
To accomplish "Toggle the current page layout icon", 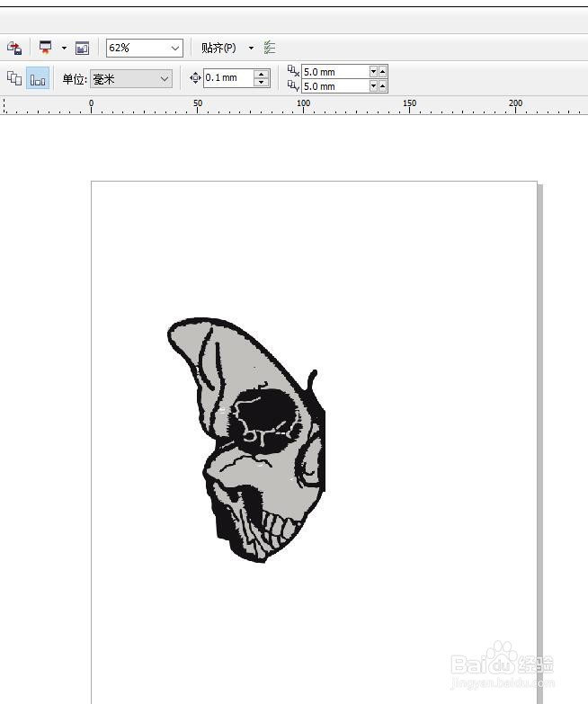I will point(38,78).
